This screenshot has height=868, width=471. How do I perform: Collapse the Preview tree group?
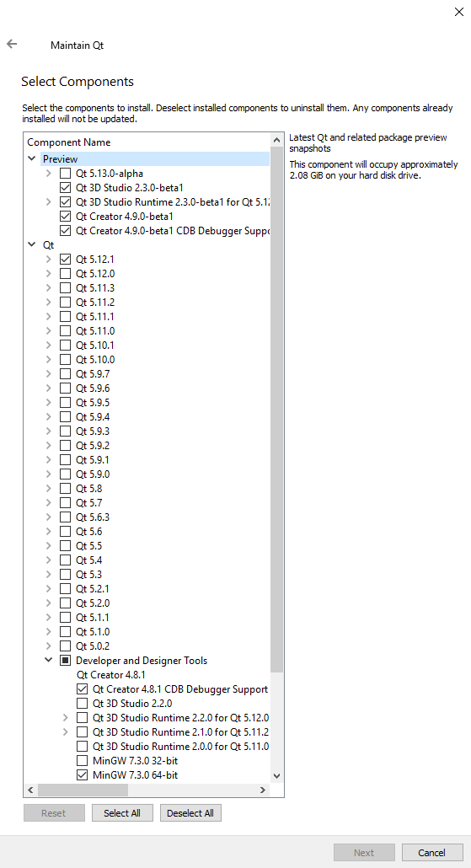[x=31, y=159]
